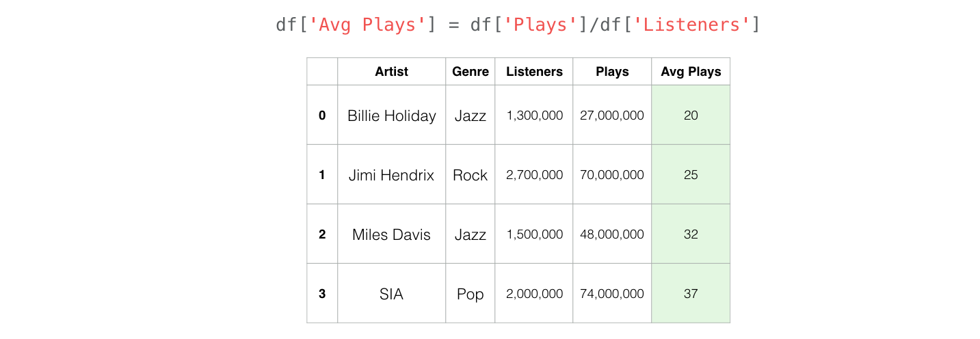
Task: Select the SIA artist cell
Action: tap(391, 294)
